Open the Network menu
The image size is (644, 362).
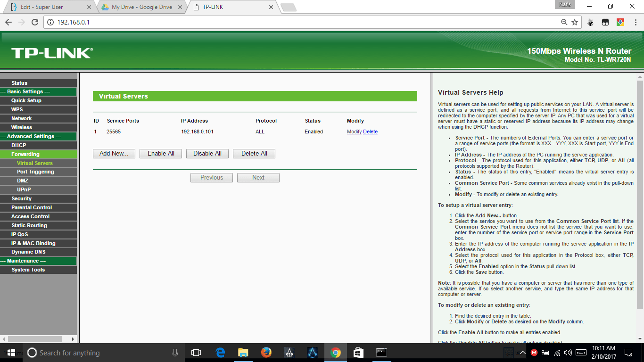(x=38, y=118)
